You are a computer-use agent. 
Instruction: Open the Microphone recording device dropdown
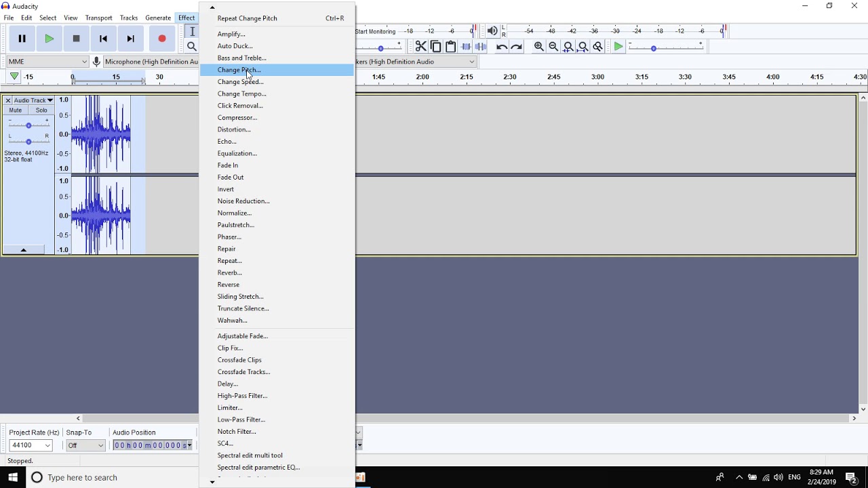(151, 62)
